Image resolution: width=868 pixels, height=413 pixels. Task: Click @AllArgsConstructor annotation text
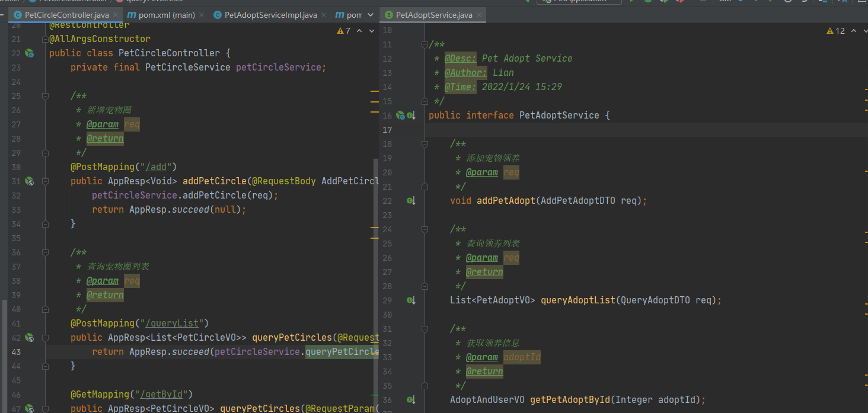tap(100, 39)
